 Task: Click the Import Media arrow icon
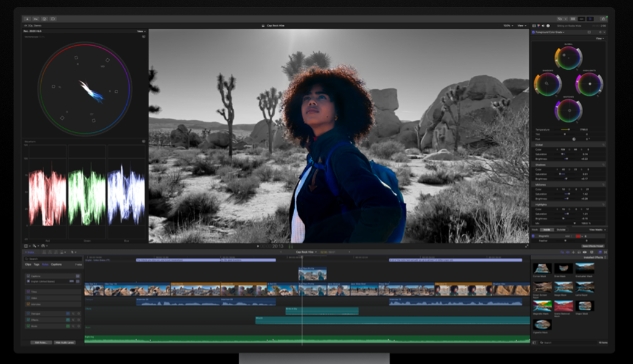[x=27, y=19]
